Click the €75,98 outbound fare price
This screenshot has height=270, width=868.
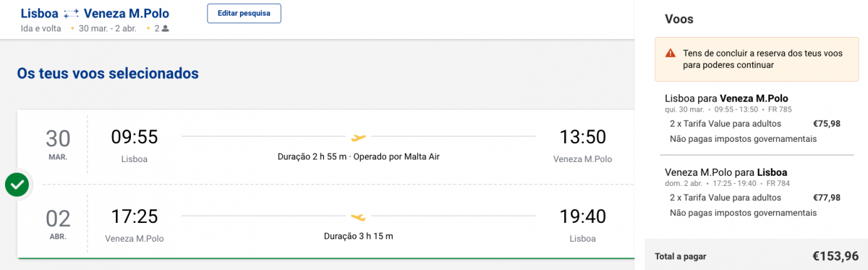click(x=827, y=124)
